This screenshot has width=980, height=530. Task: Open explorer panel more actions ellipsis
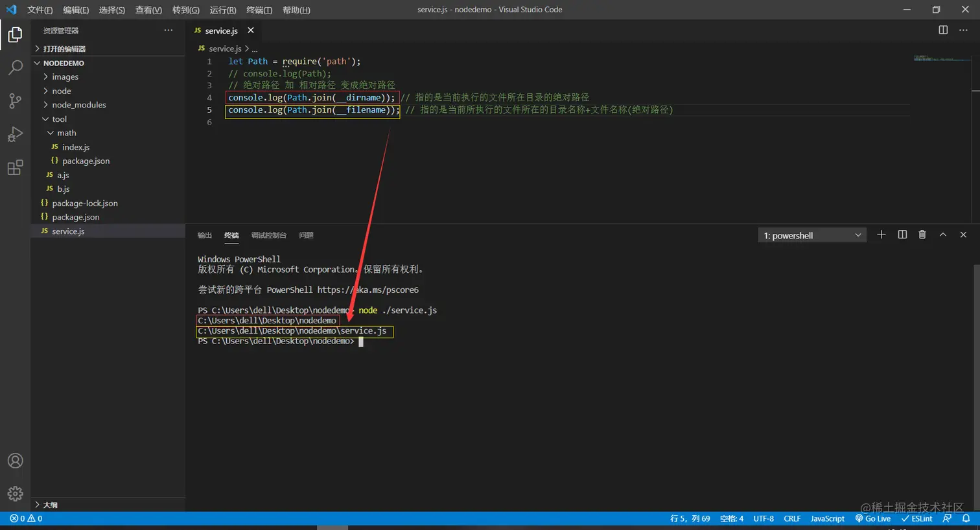point(169,30)
